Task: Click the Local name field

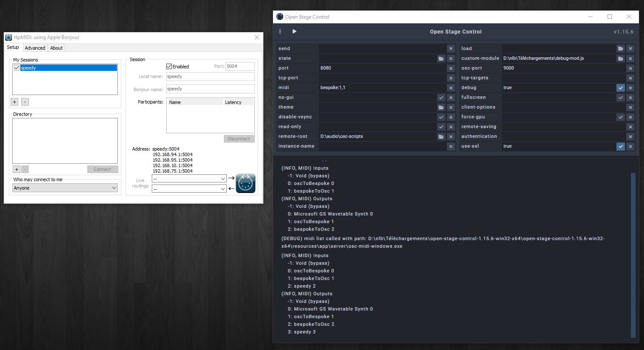Action: click(210, 76)
